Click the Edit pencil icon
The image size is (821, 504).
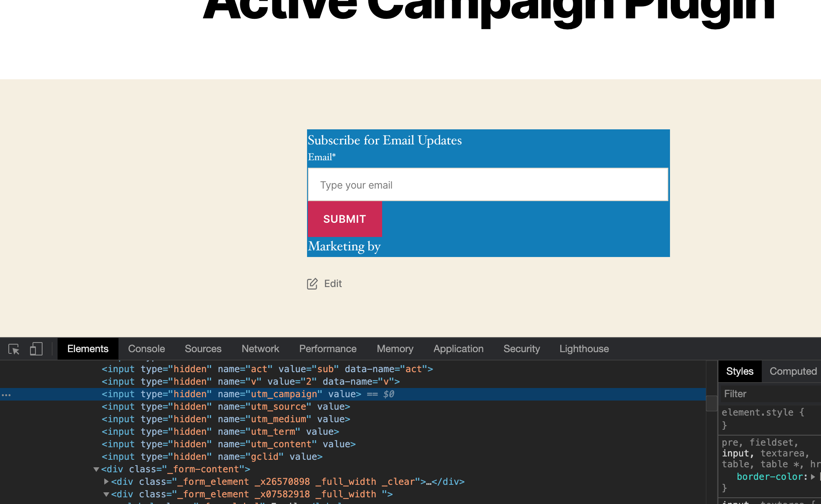312,284
